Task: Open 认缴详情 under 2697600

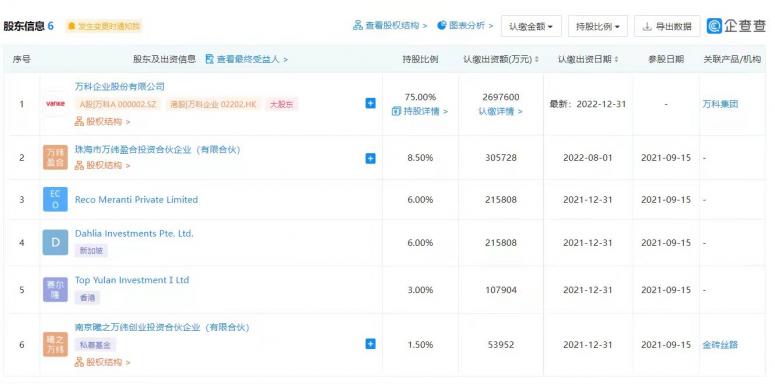Action: pos(500,112)
